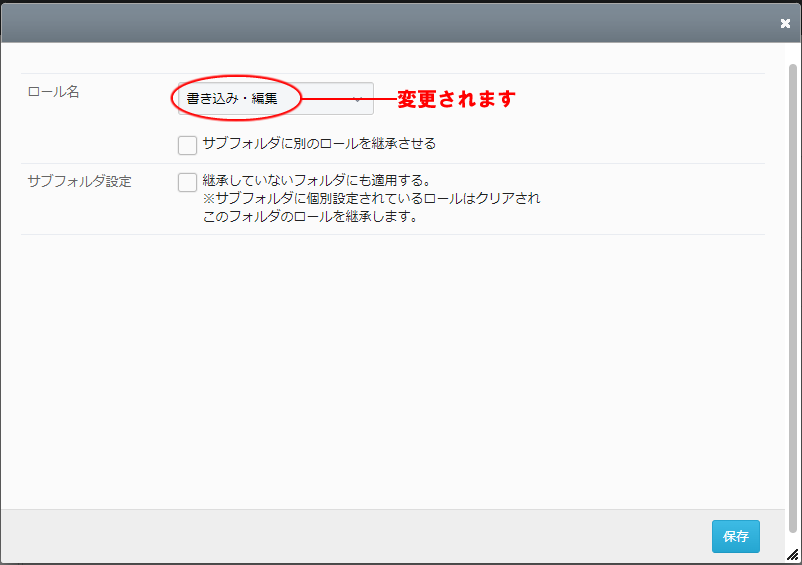Close the dialog with the X icon
This screenshot has width=802, height=565.
(785, 24)
